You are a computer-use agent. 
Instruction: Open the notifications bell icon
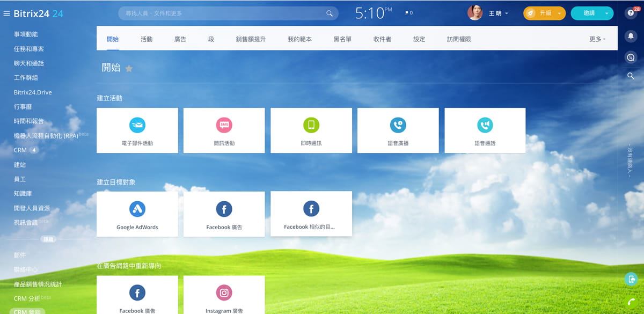point(631,35)
